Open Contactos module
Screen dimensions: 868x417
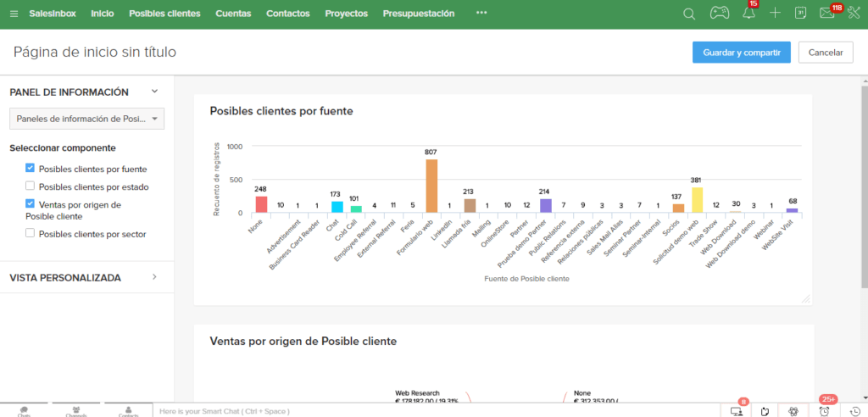[288, 14]
